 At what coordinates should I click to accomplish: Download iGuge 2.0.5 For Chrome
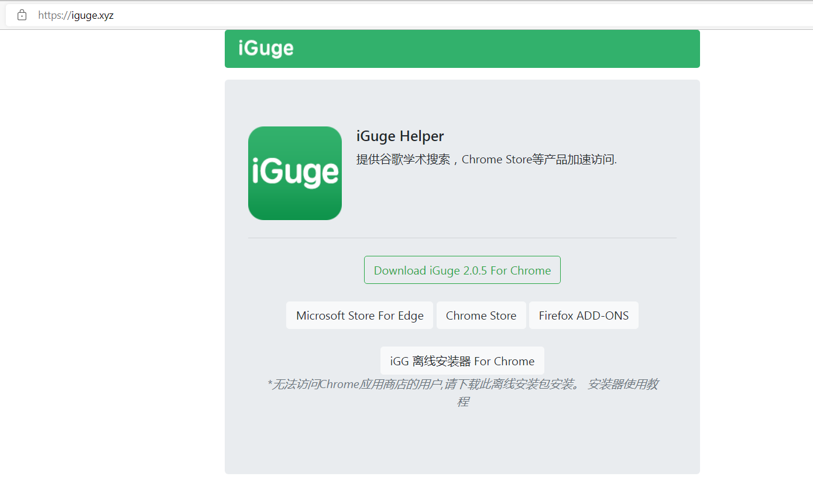462,270
